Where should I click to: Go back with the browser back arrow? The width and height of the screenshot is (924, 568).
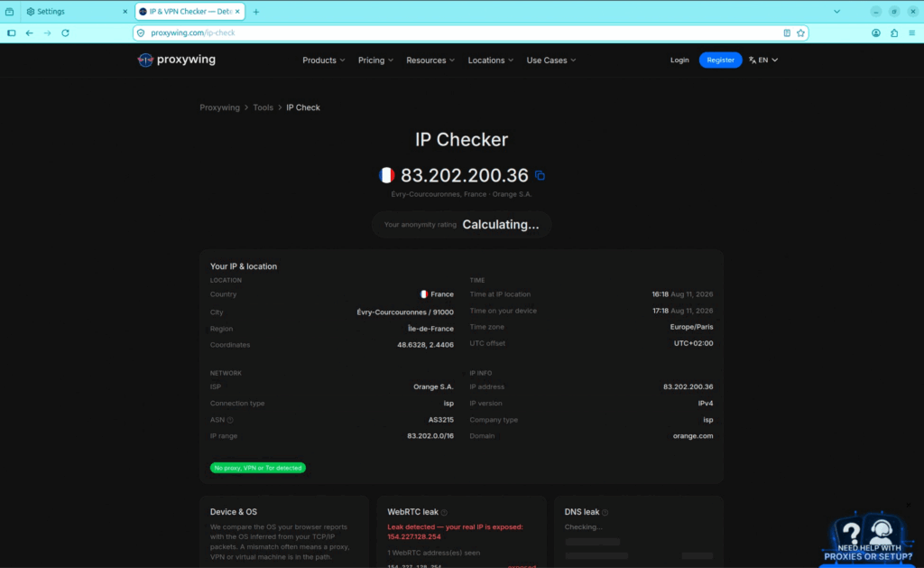[x=29, y=33]
